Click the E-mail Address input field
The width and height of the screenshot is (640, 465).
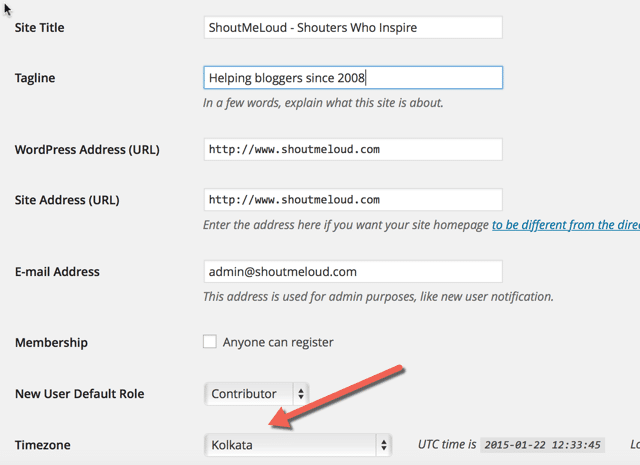point(352,271)
